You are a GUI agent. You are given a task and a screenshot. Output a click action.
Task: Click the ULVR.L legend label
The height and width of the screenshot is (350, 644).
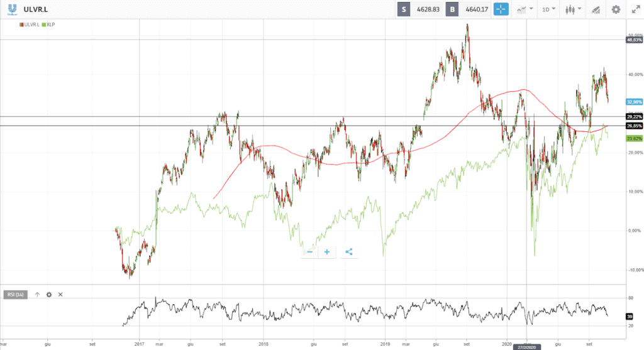[x=31, y=25]
